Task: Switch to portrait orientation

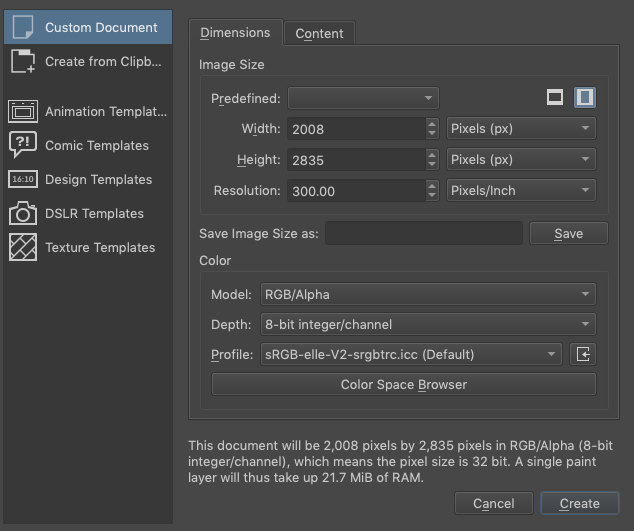Action: click(x=585, y=97)
